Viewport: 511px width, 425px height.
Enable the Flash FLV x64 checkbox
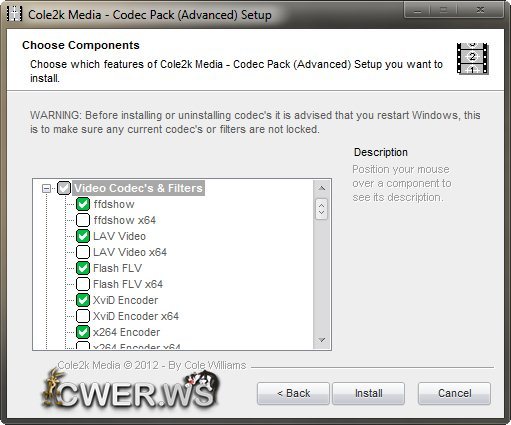pos(83,284)
